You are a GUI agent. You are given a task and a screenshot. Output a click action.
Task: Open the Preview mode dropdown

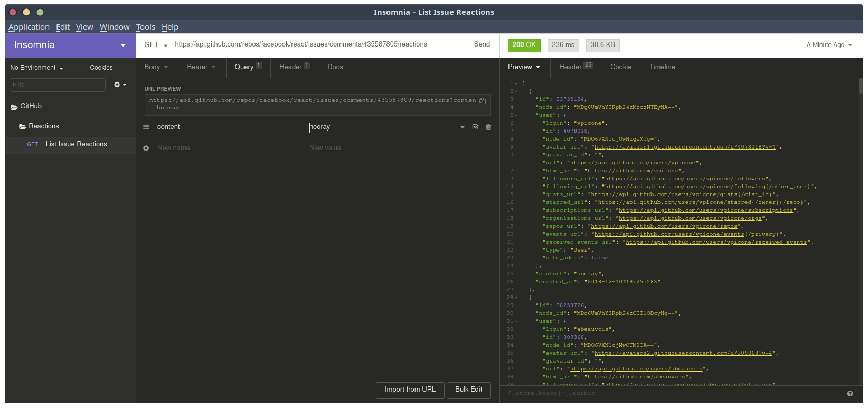pos(524,67)
